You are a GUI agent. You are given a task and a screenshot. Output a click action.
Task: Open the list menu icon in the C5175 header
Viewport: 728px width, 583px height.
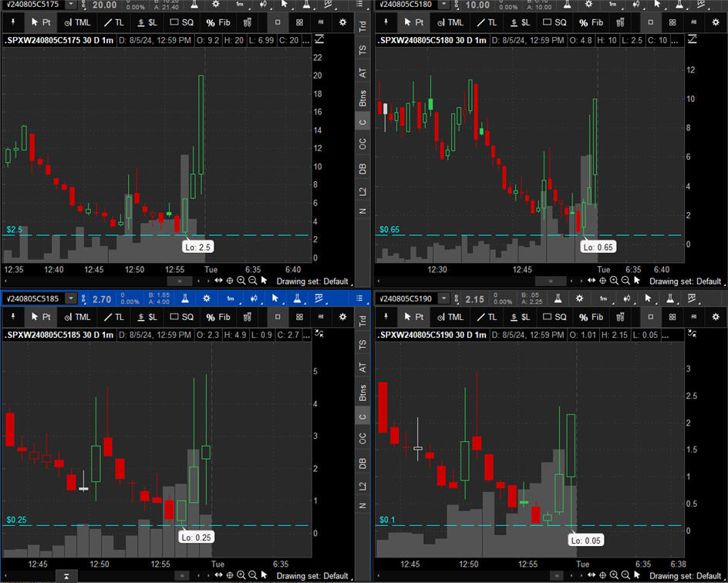(x=360, y=5)
